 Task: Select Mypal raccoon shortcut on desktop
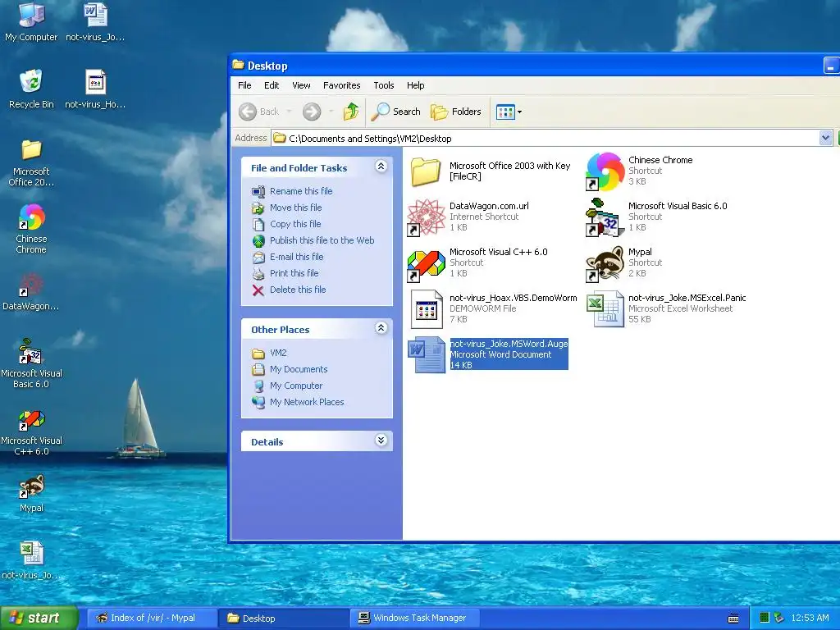(x=31, y=493)
